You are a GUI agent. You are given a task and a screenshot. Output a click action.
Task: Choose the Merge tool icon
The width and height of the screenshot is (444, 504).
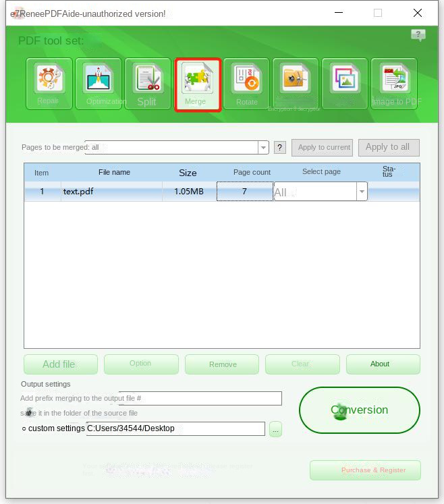click(197, 84)
